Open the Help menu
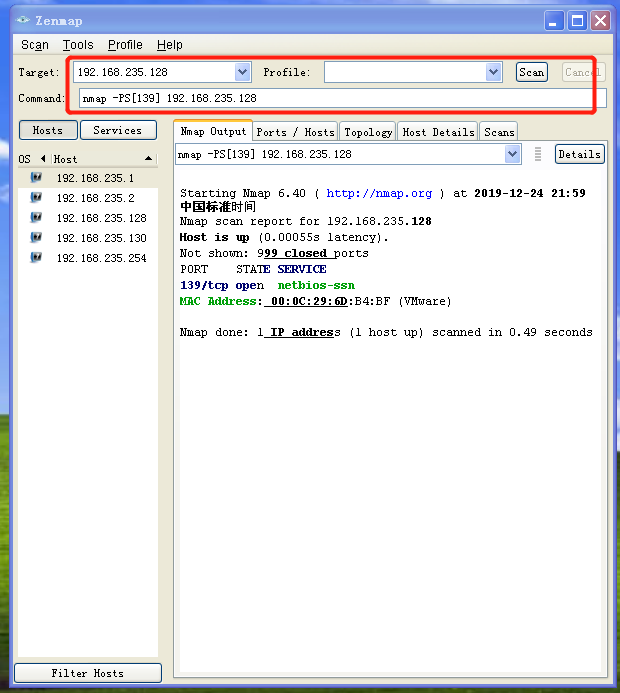 point(170,45)
